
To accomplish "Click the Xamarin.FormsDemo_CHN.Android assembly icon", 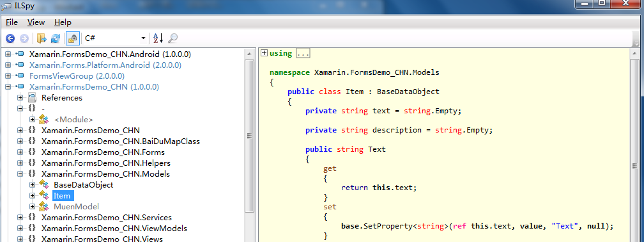I will point(20,54).
